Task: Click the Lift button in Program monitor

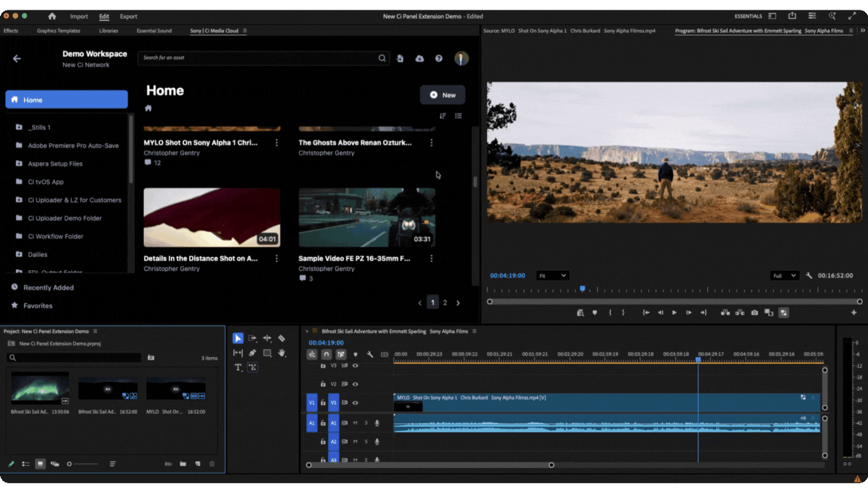Action: point(725,313)
